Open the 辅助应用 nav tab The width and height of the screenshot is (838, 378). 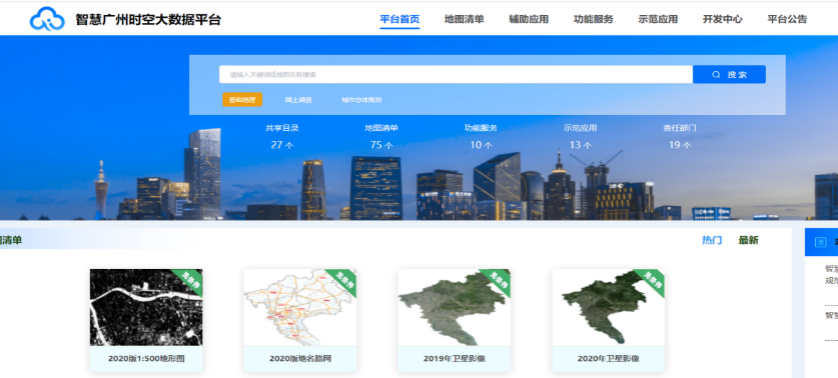[x=529, y=19]
